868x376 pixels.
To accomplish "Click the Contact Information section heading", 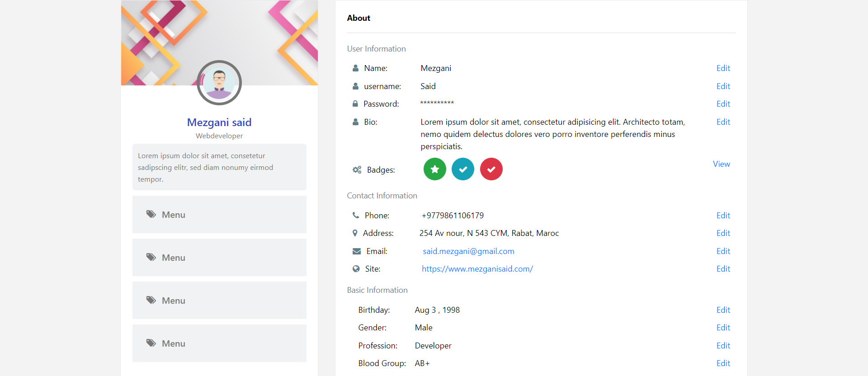I will click(382, 195).
